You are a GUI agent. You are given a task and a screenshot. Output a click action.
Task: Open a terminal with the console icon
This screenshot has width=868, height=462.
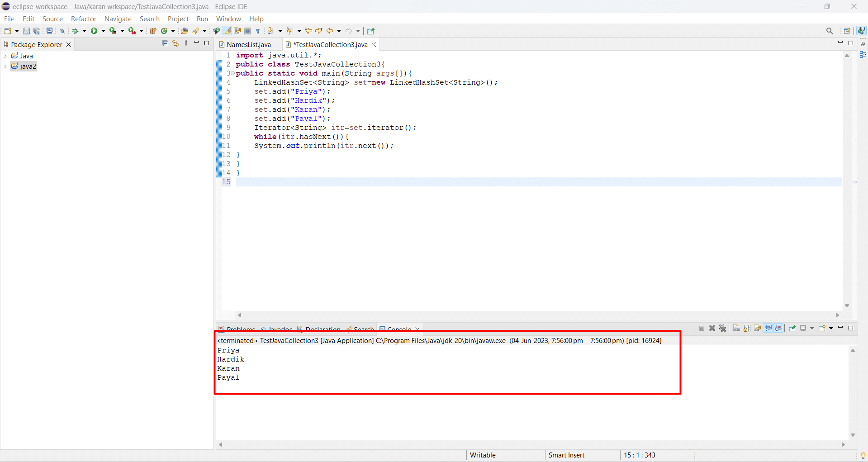click(x=50, y=31)
